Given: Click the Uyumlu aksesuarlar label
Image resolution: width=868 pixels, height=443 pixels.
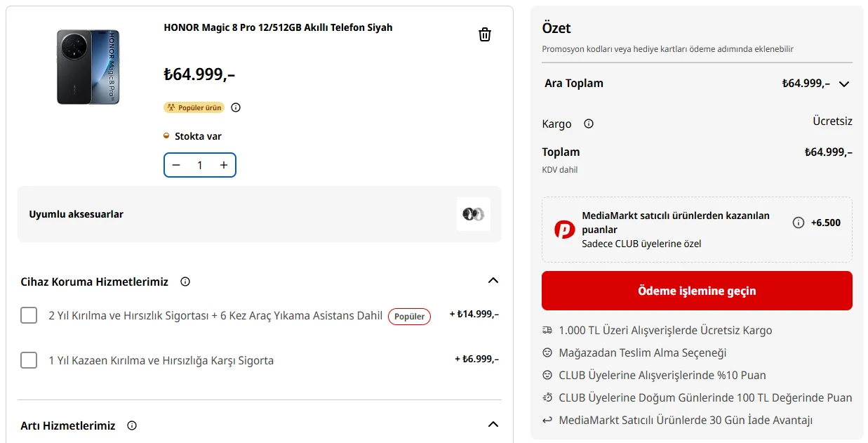Looking at the screenshot, I should pyautogui.click(x=76, y=214).
